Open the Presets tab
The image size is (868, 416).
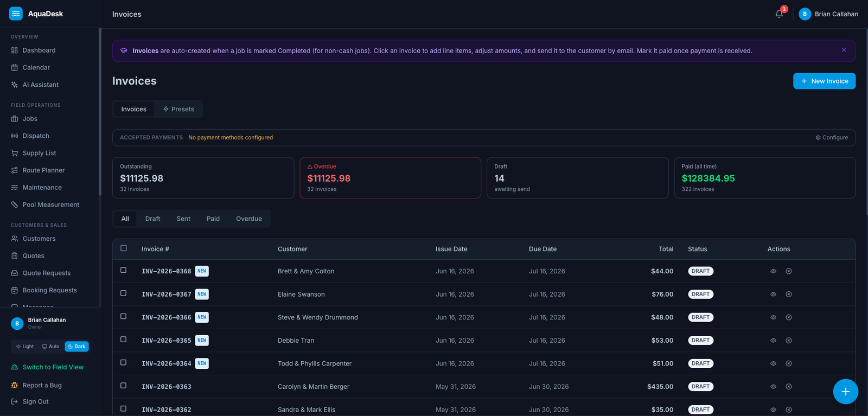point(178,109)
